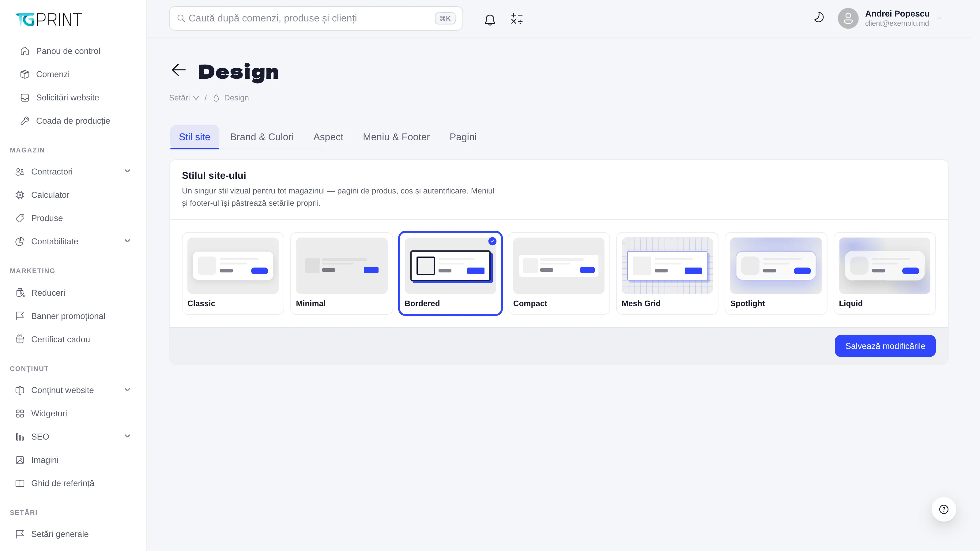Viewport: 980px width, 551px height.
Task: Click the Produse tag icon
Action: click(x=20, y=218)
